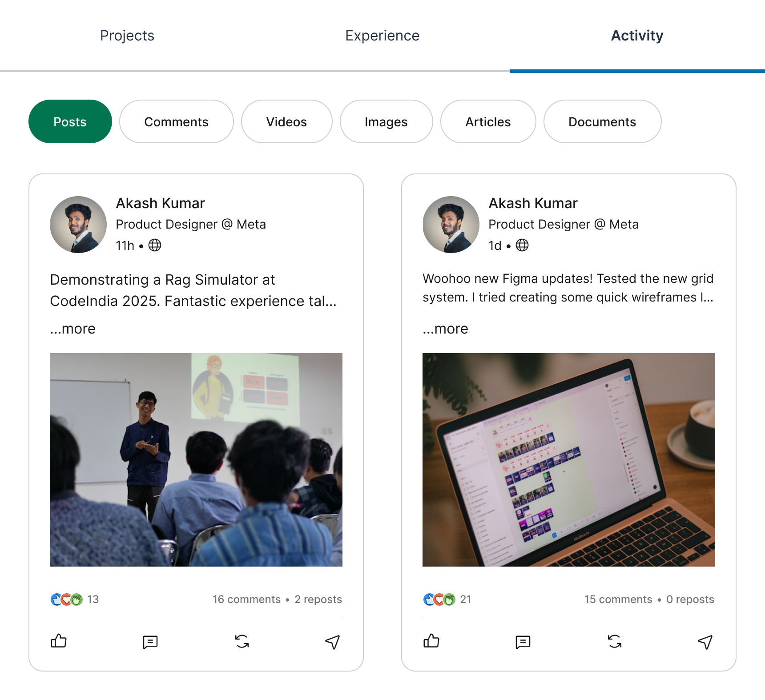Switch to the Videos filter chip

pyautogui.click(x=286, y=121)
